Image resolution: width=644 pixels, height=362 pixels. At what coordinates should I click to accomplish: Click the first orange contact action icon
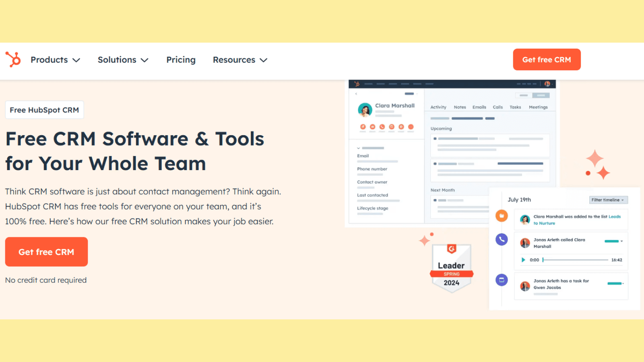pos(363,127)
